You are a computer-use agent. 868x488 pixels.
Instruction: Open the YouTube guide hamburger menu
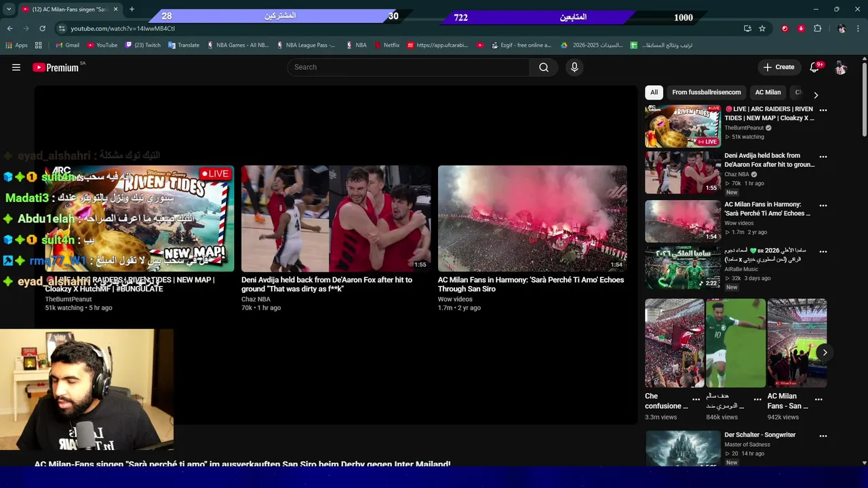pos(16,67)
